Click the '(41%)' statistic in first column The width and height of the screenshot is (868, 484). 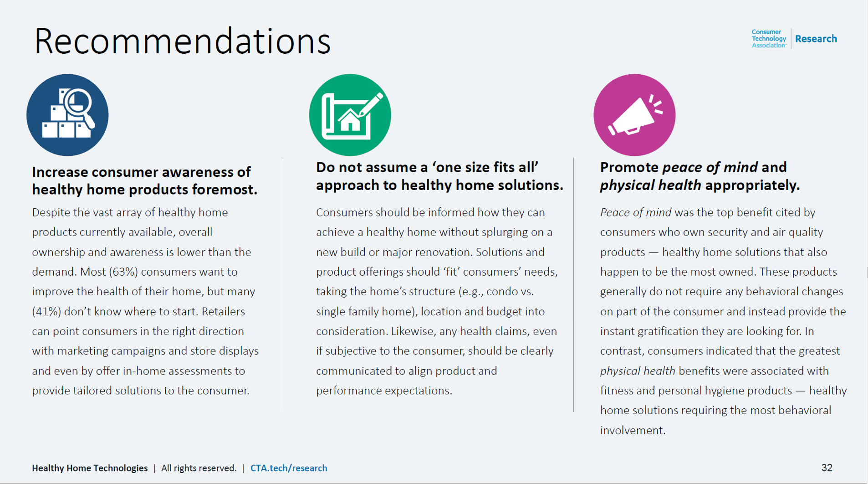pyautogui.click(x=46, y=312)
